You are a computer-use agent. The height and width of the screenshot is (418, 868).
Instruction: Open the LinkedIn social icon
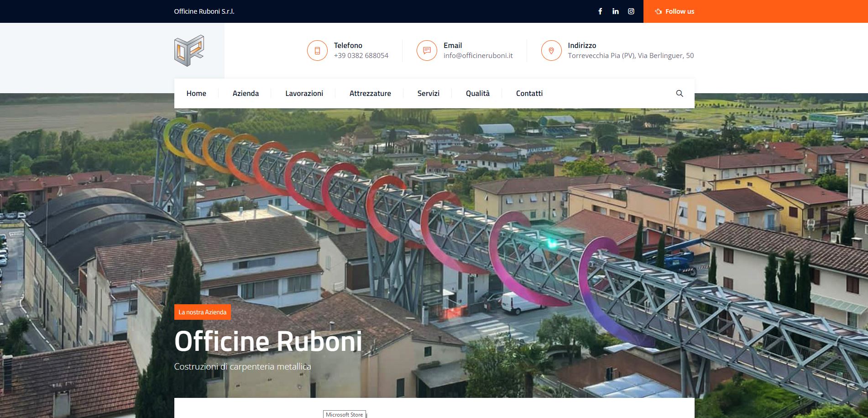coord(616,11)
